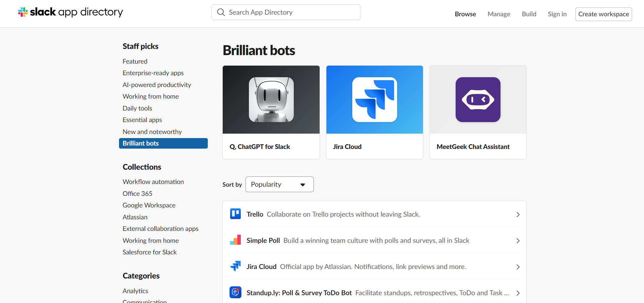Click the Trello app name in list
This screenshot has height=303, width=644.
[x=255, y=214]
